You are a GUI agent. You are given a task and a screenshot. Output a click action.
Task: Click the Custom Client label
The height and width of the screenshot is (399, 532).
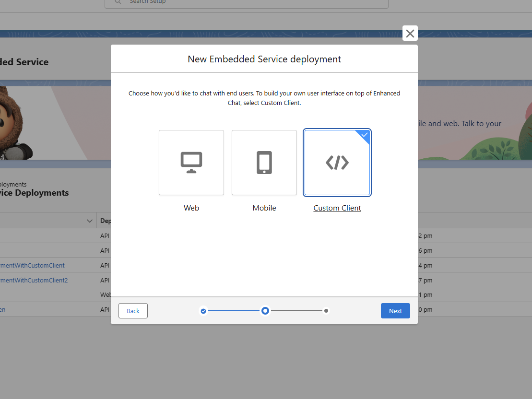[x=337, y=208]
